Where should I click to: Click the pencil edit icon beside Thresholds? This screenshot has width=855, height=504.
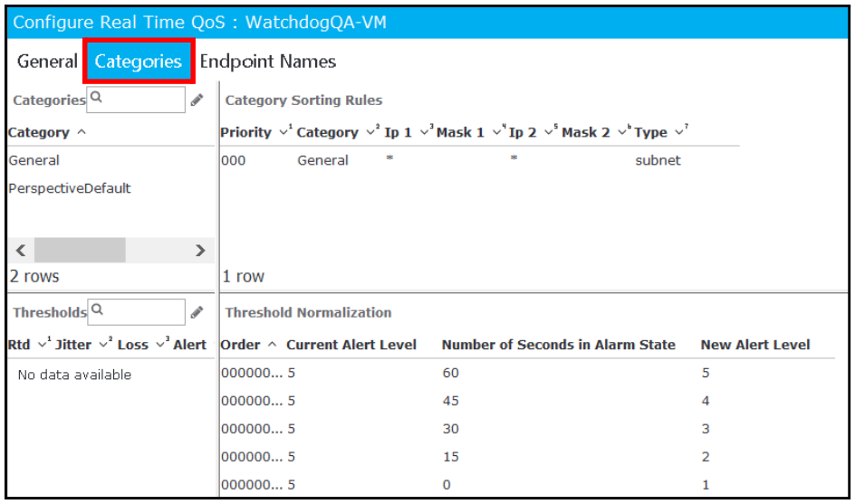tap(197, 312)
